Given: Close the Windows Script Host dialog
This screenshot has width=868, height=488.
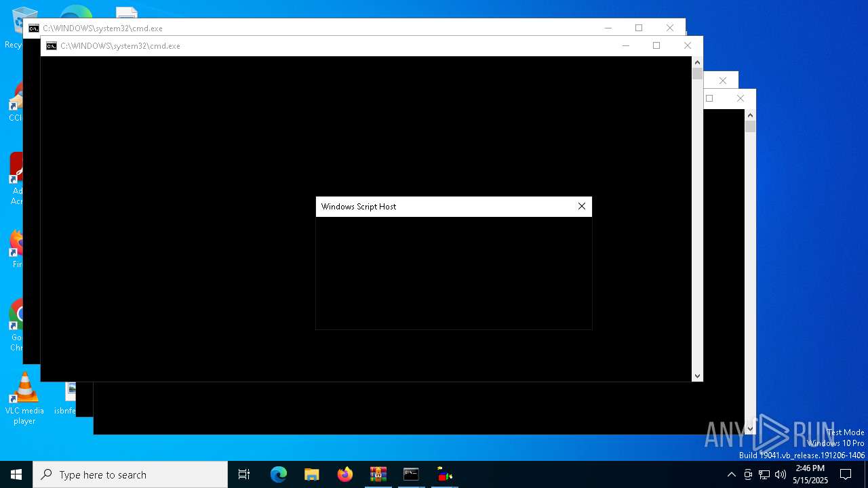Looking at the screenshot, I should click(581, 207).
